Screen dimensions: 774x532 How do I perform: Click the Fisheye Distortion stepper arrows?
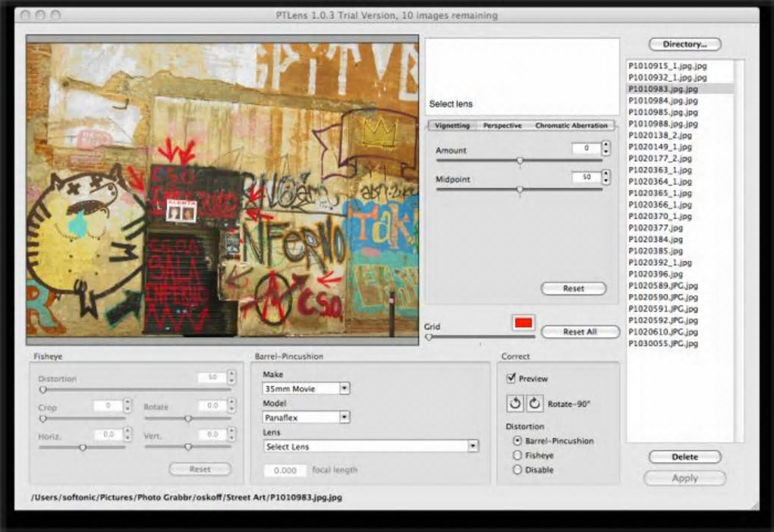coord(231,377)
